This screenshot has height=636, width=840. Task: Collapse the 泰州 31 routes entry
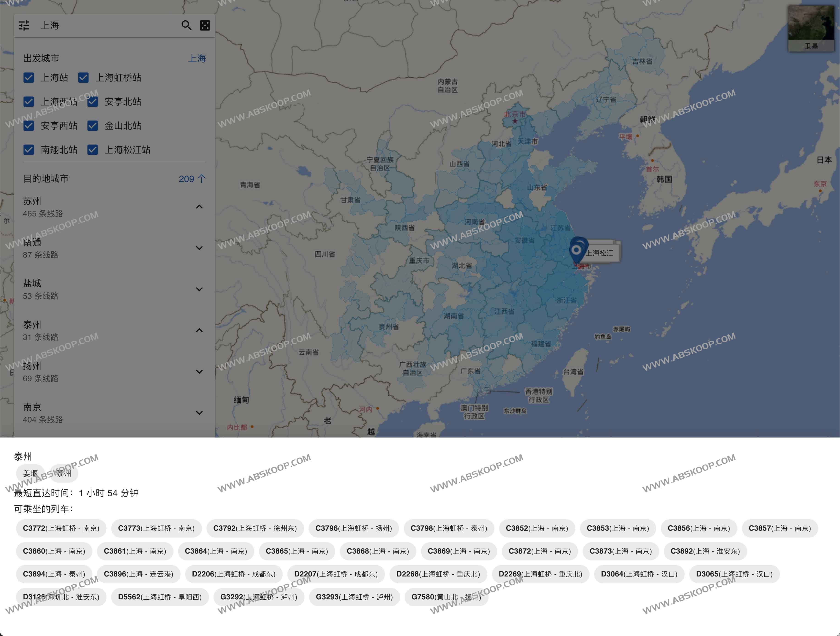199,331
